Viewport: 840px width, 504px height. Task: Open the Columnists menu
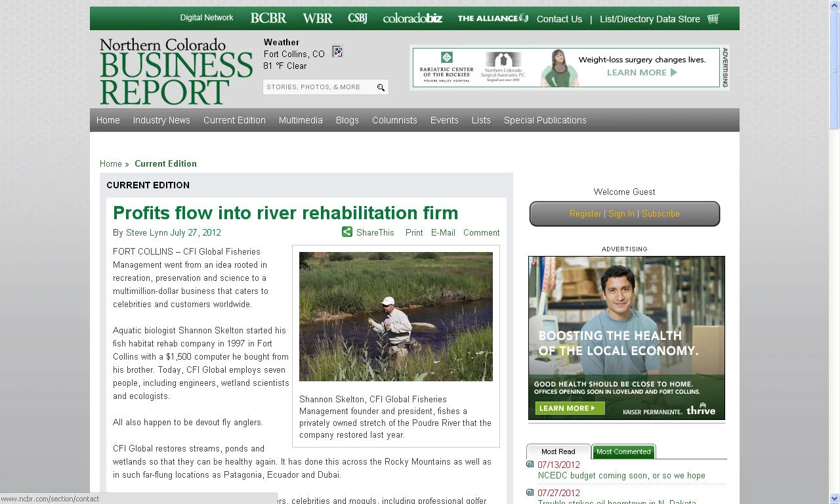click(x=394, y=120)
